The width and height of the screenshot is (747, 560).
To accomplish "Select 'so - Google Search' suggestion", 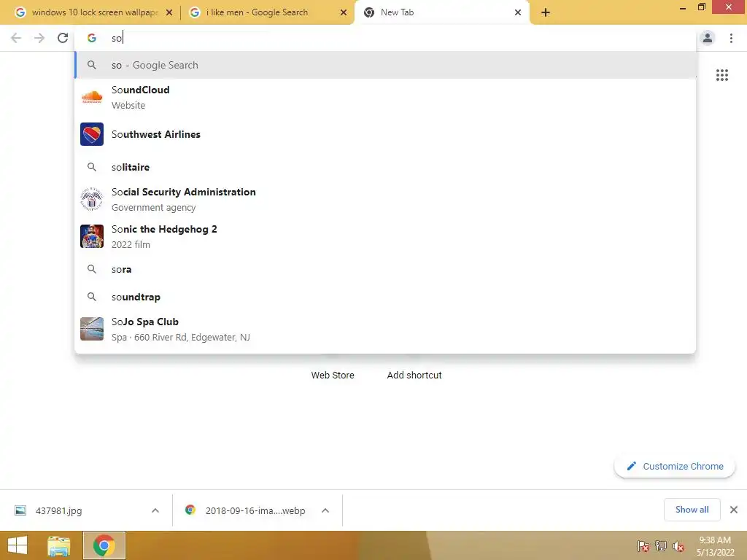I will [x=385, y=65].
